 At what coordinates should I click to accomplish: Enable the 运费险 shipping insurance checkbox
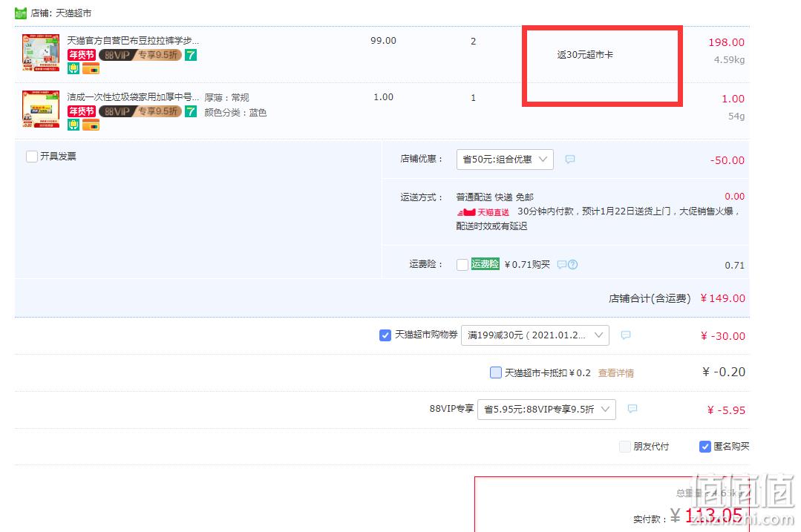coord(462,264)
